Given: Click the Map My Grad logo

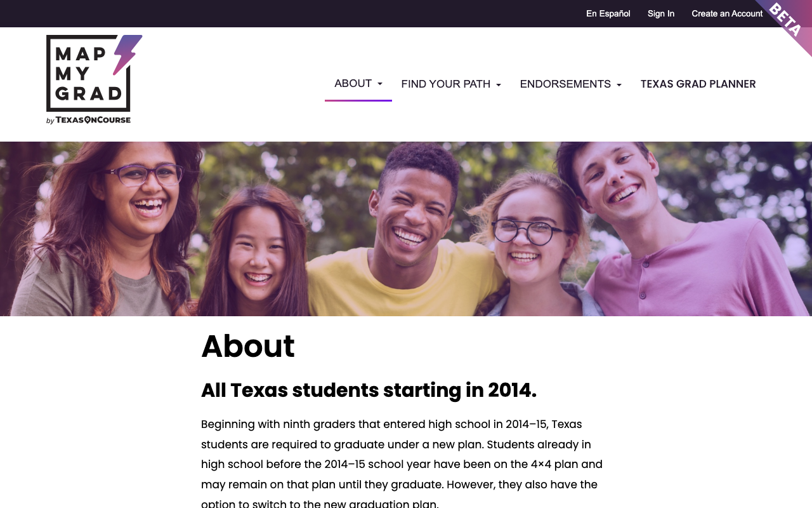Looking at the screenshot, I should click(x=94, y=79).
